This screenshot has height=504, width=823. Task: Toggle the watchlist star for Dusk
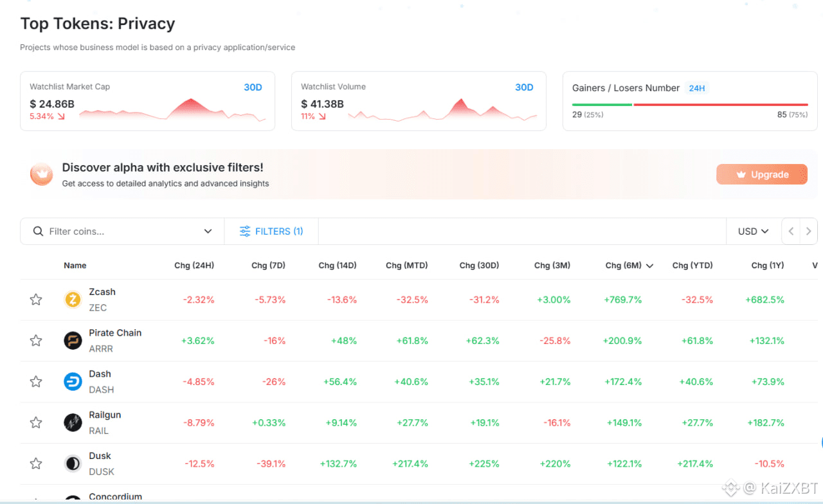pyautogui.click(x=36, y=464)
